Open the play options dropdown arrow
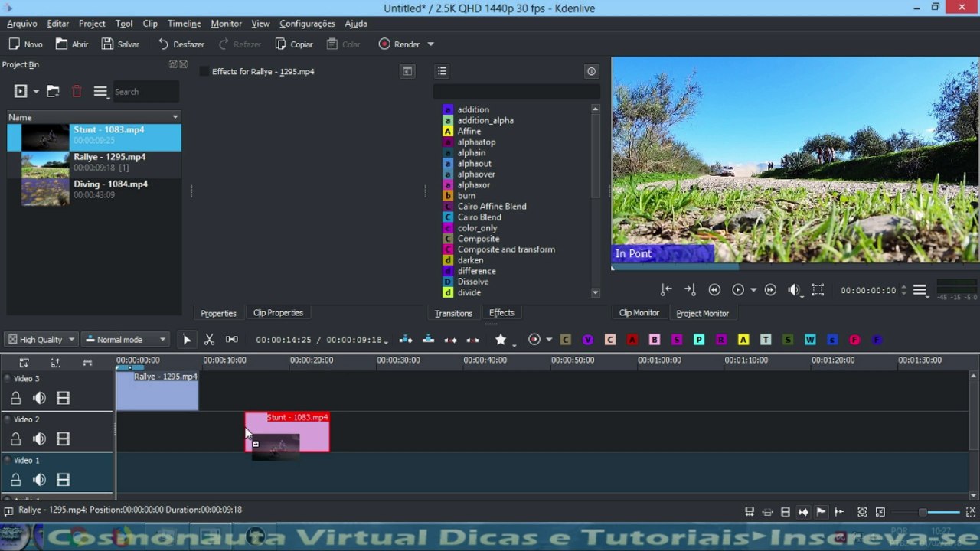This screenshot has height=551, width=980. [x=753, y=290]
